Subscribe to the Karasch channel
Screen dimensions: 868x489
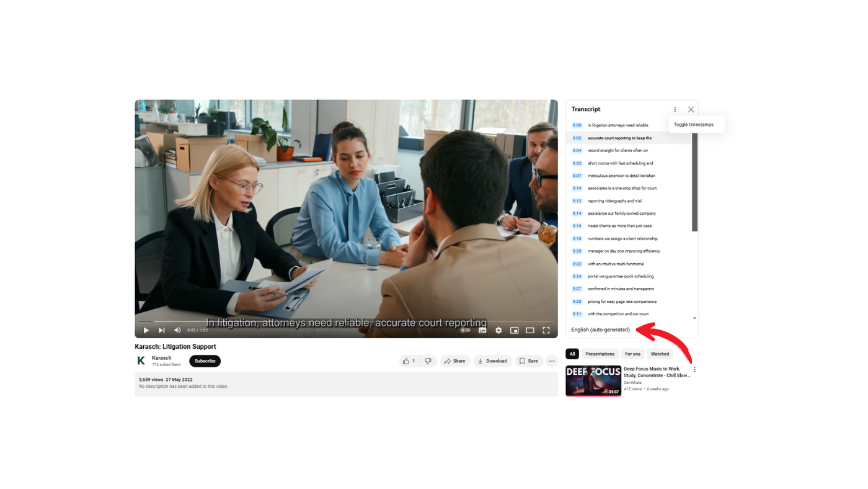205,361
